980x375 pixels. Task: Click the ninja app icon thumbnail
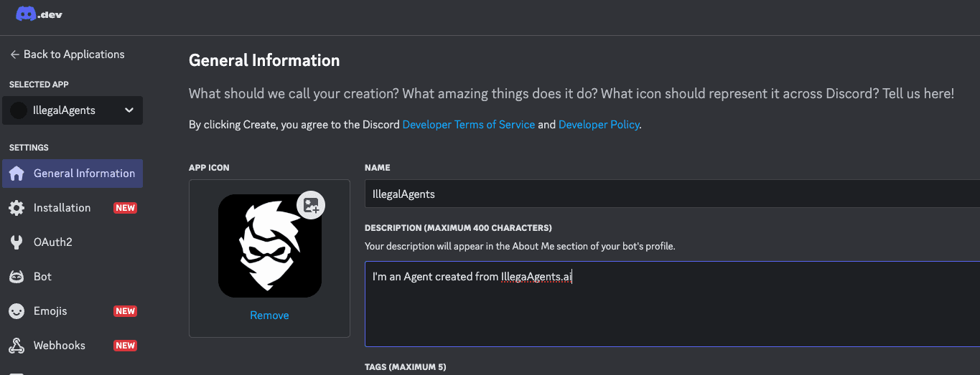tap(269, 246)
